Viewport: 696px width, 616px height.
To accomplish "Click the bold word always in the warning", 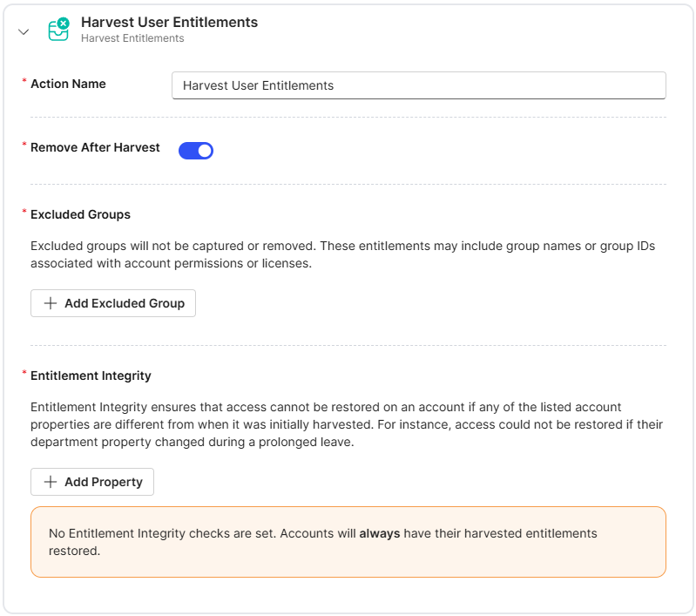I will pyautogui.click(x=379, y=533).
